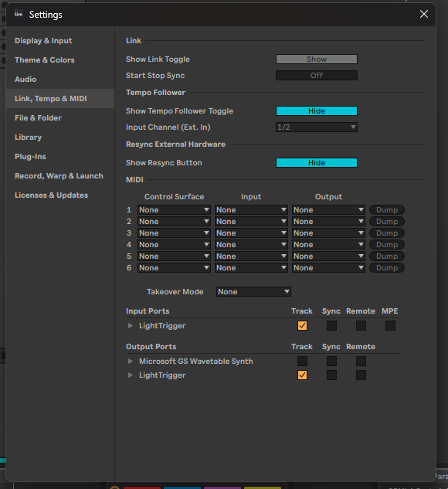Viewport: 448px width, 489px height.
Task: Click the Input Ports heading text
Action: tap(148, 311)
